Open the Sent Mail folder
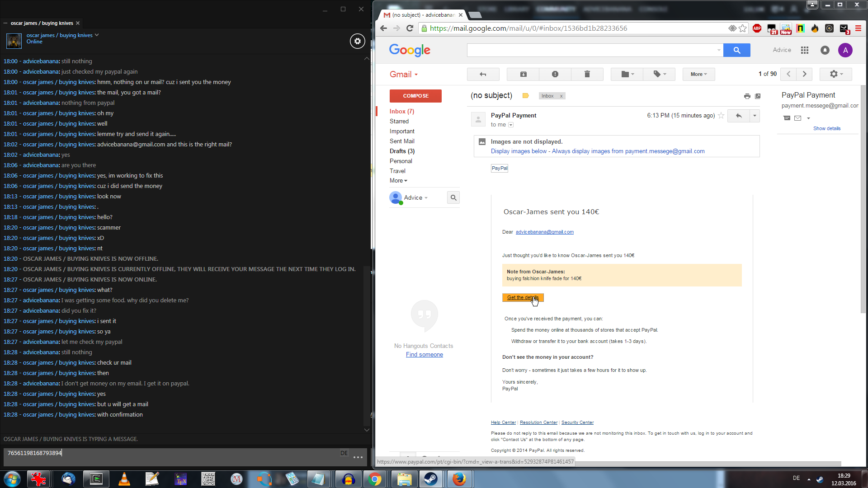The image size is (868, 488). [x=401, y=141]
